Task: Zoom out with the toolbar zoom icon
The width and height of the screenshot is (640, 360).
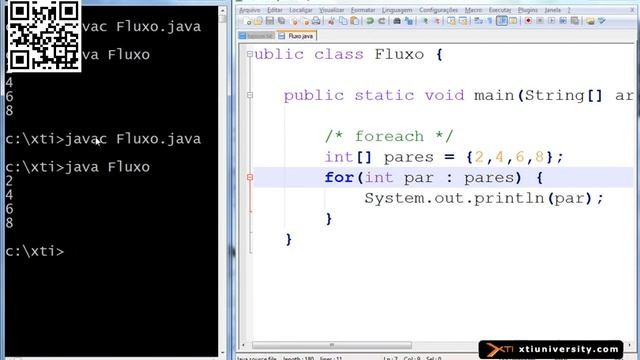Action: click(x=437, y=21)
